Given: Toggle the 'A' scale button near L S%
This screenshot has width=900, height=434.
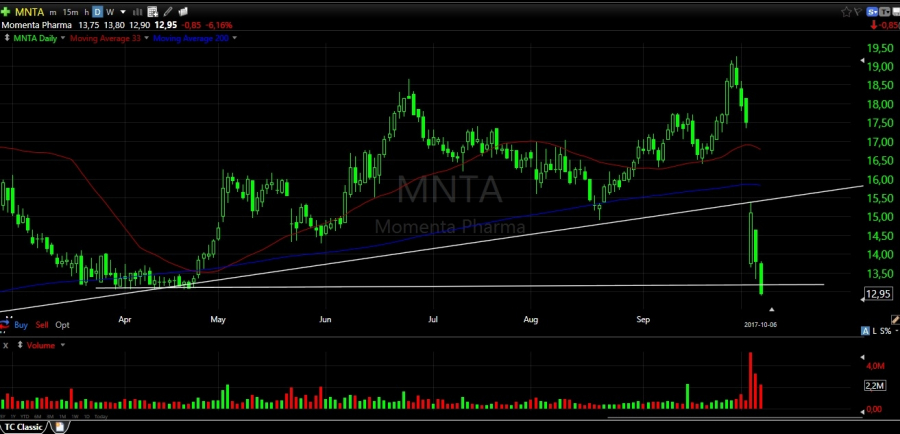Looking at the screenshot, I should click(x=866, y=331).
